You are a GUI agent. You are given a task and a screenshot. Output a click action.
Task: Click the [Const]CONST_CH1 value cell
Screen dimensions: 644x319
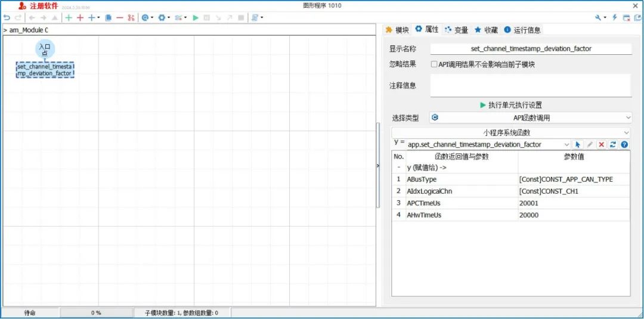[x=574, y=191]
